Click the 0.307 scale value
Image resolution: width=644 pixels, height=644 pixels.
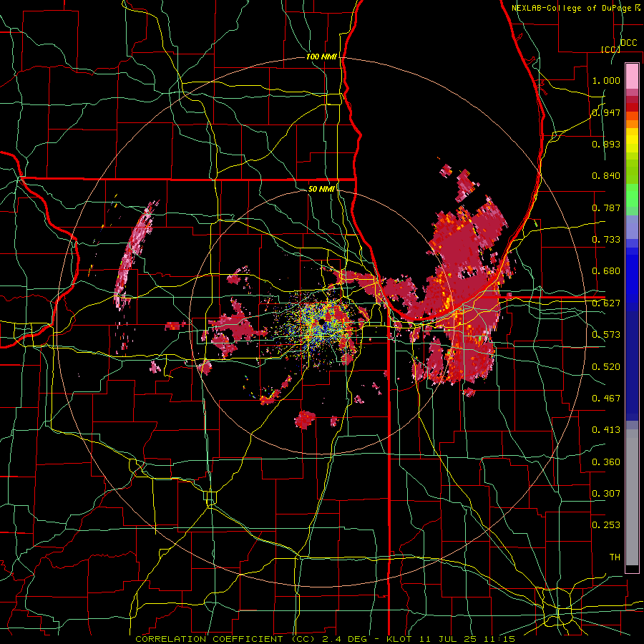point(606,494)
